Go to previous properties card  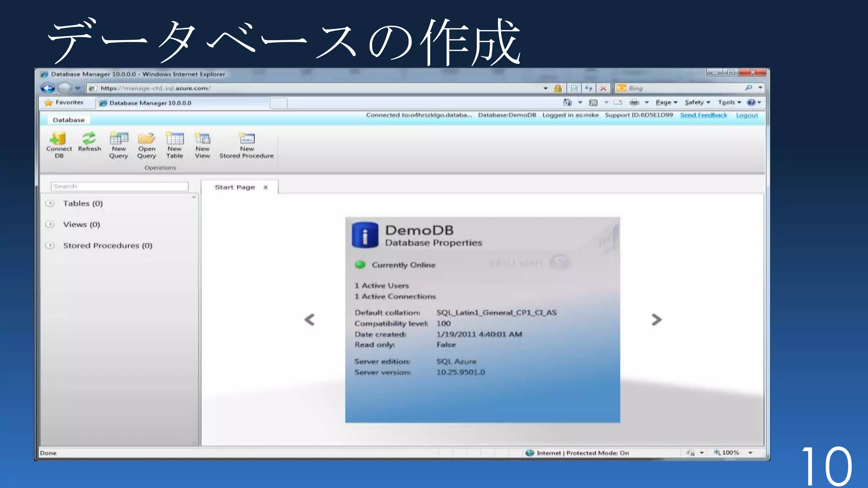309,320
